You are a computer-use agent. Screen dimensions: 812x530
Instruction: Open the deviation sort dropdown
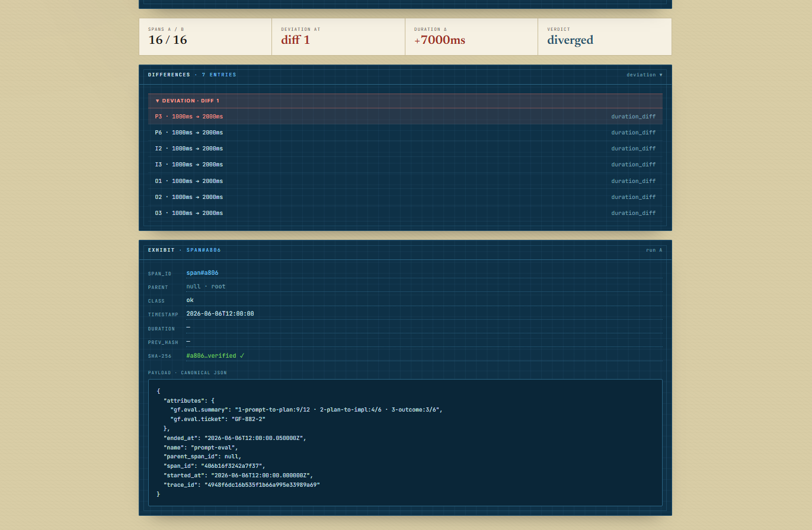pos(644,75)
